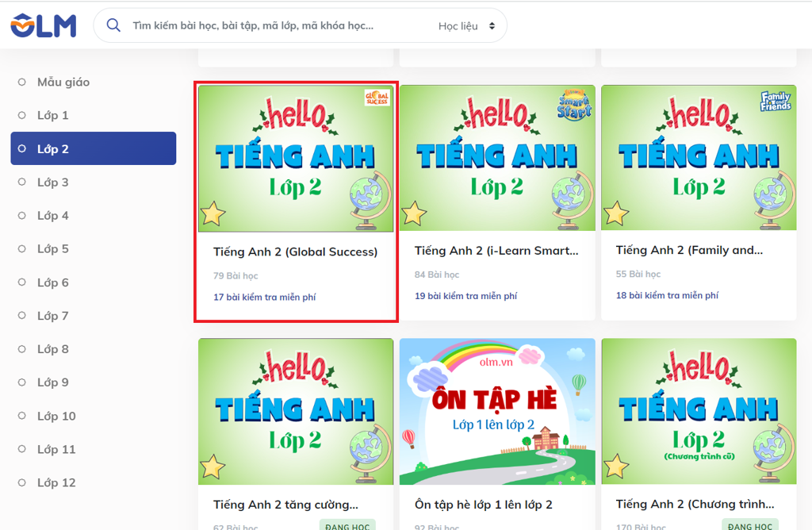The width and height of the screenshot is (812, 530).
Task: Click the 84 Bài học text
Action: pos(437,275)
